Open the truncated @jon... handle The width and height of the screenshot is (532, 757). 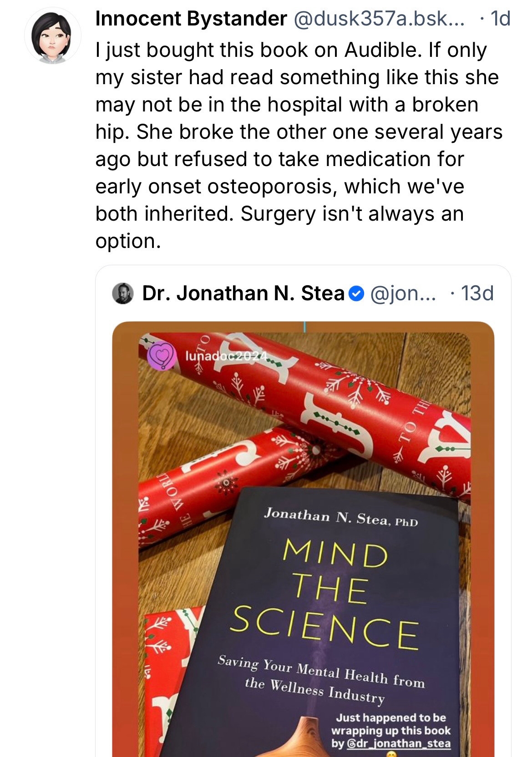coord(403,293)
